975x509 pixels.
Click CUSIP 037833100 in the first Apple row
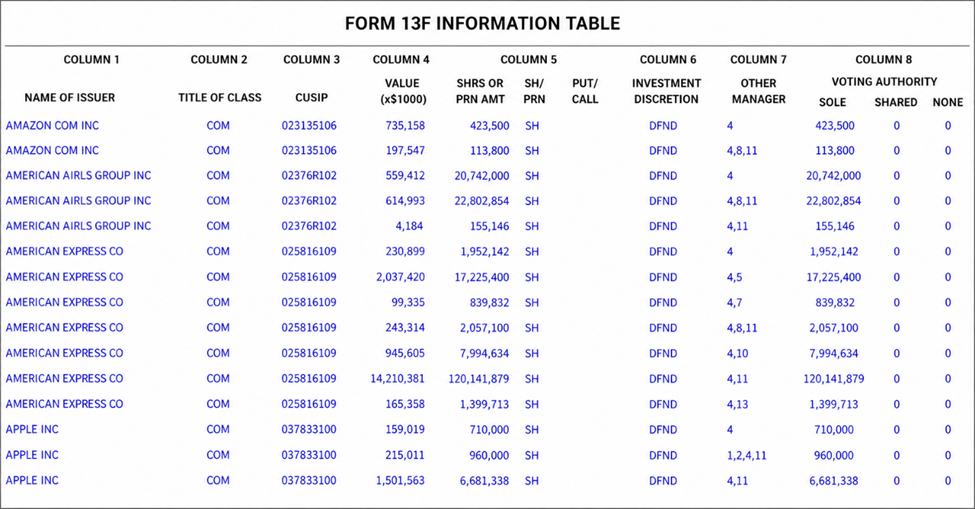click(309, 429)
